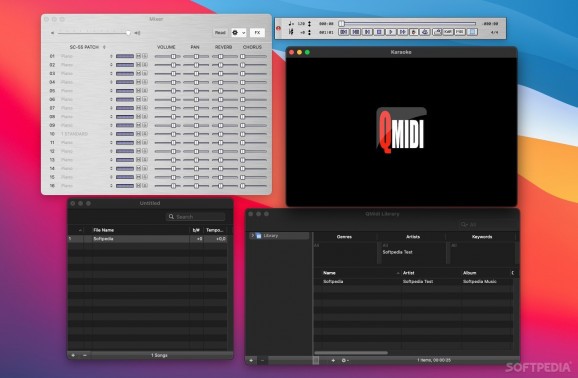The image size is (578, 378).
Task: Open channel 10 patch selector arrows
Action: coord(111,134)
